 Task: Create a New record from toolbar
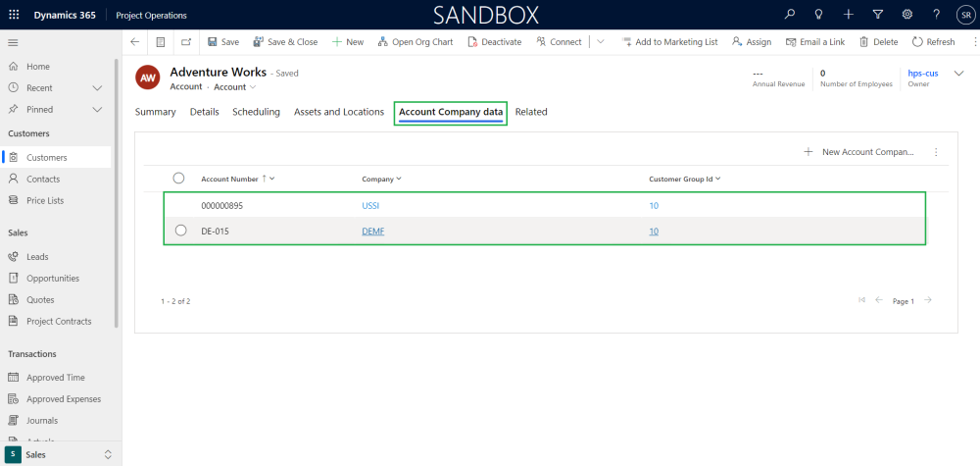point(348,42)
